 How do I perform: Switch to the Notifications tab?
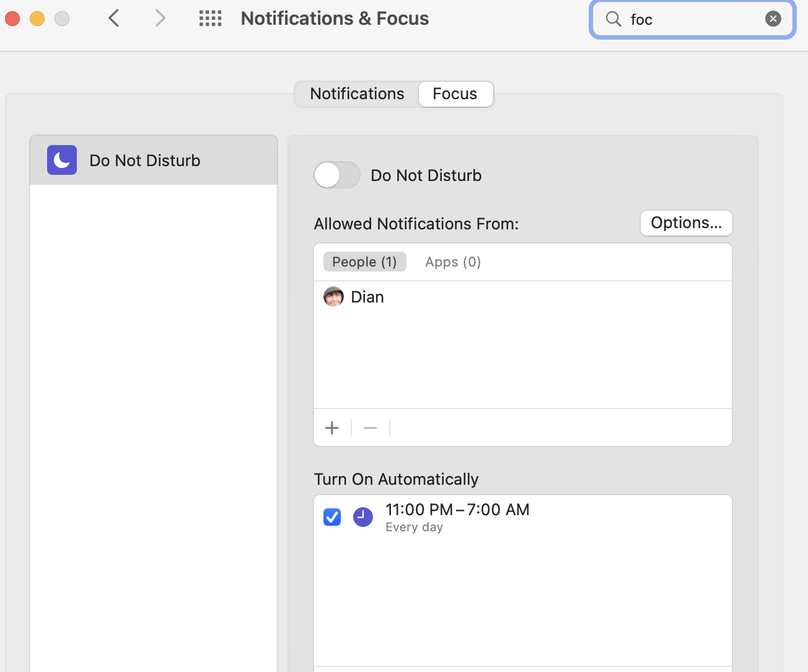click(x=357, y=94)
